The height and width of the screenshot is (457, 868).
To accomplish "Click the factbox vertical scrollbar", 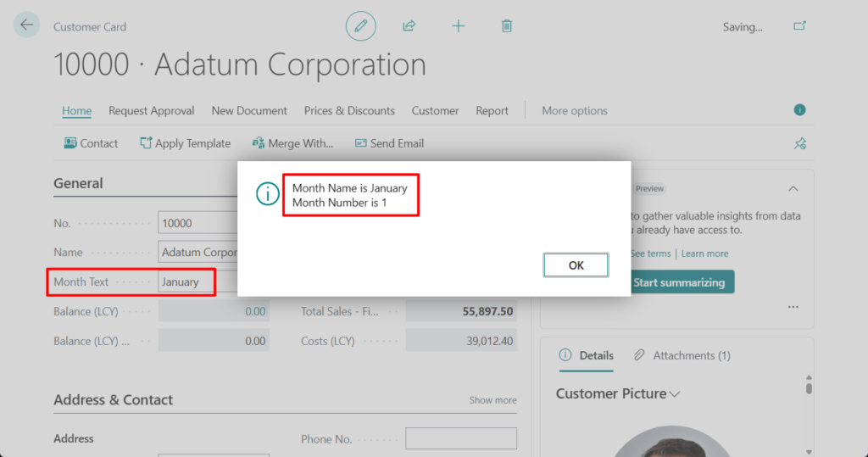I will pos(809,407).
